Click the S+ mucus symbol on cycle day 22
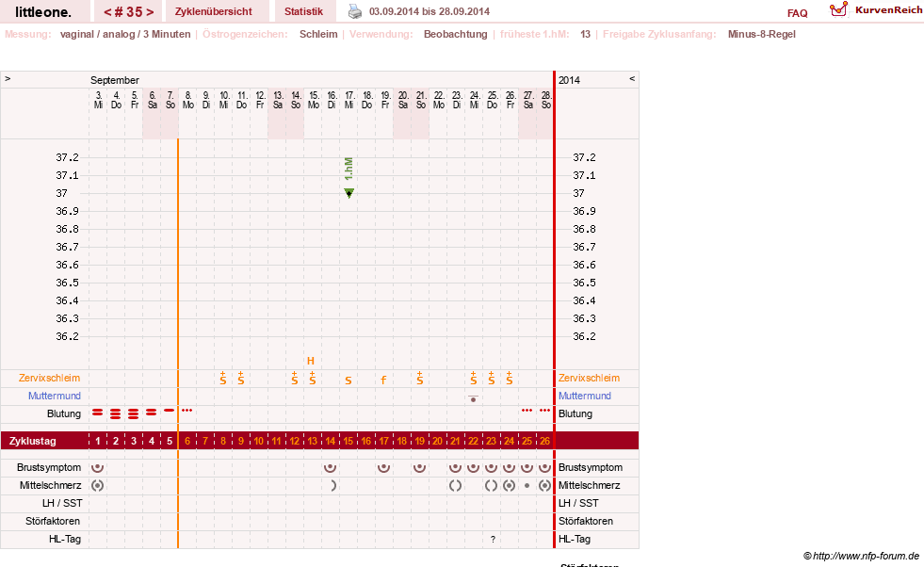Viewport: 924px width, 567px height. [473, 378]
